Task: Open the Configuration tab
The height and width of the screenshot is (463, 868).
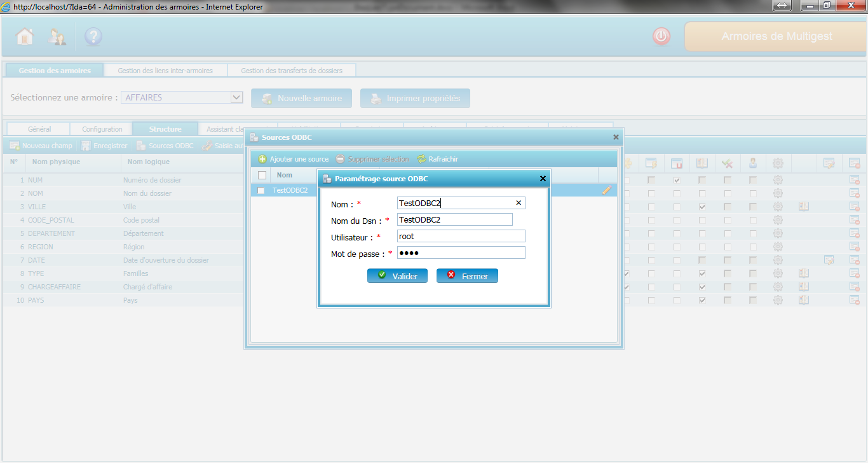Action: (102, 129)
